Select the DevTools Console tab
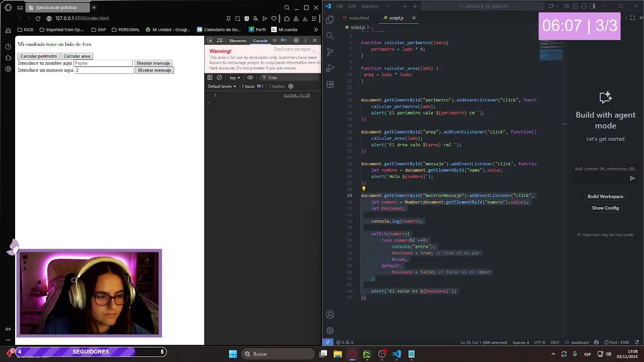644x362 pixels. (260, 41)
